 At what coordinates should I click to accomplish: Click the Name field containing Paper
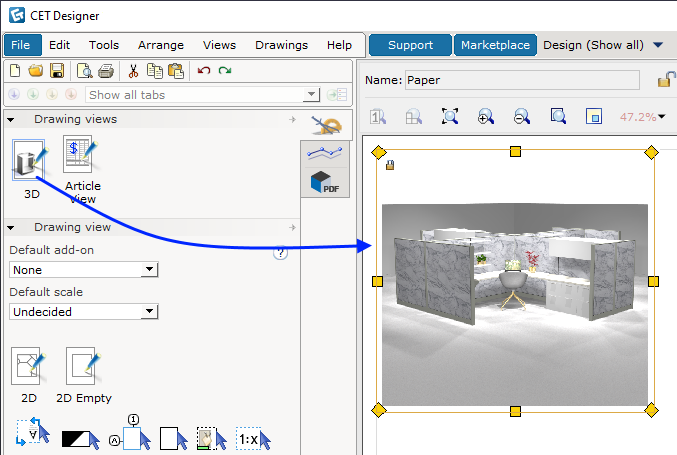coord(522,80)
